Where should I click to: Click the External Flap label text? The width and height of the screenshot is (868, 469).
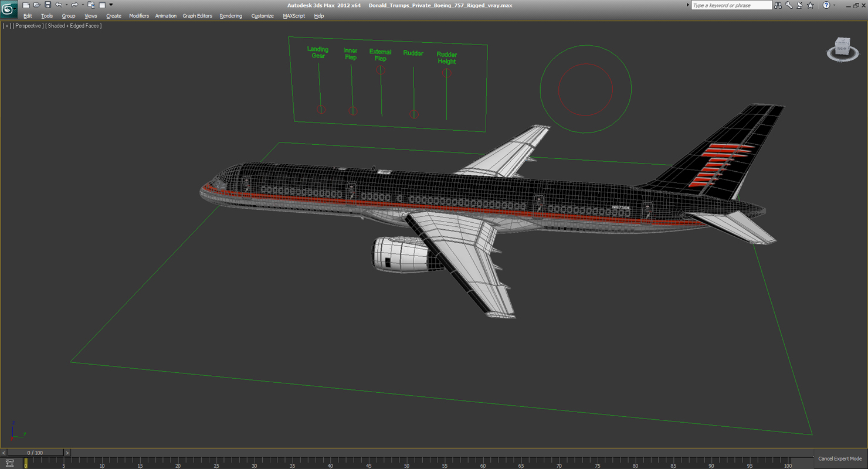(x=380, y=55)
